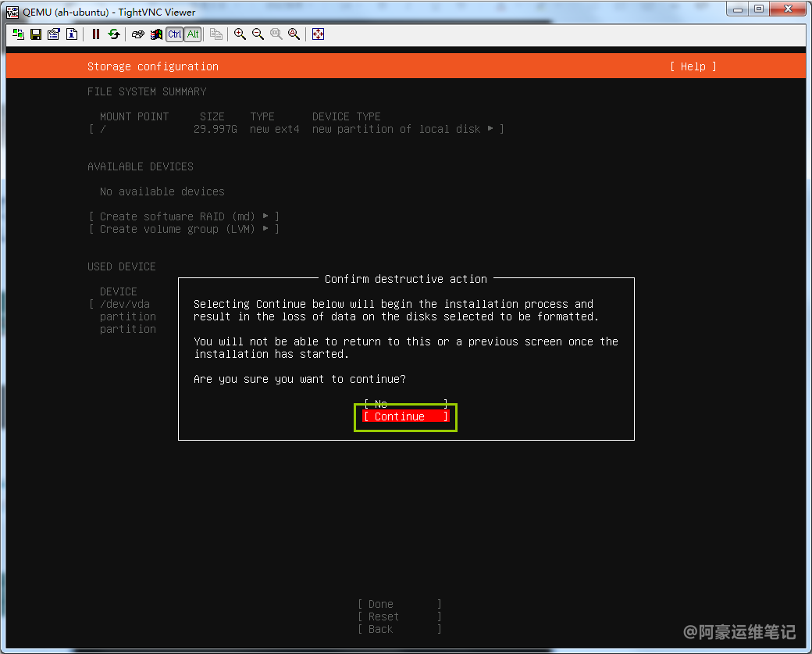Toggle the Alt key modifier button
Image resolution: width=812 pixels, height=654 pixels.
tap(193, 34)
